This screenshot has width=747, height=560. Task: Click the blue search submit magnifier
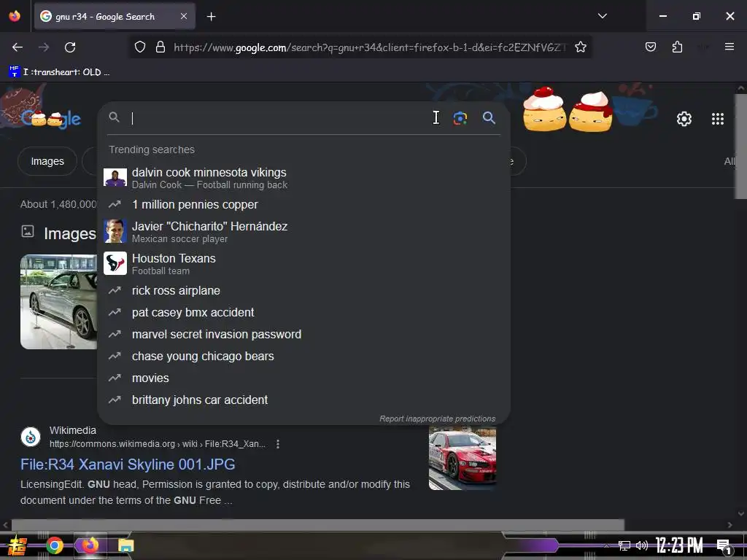(x=489, y=117)
